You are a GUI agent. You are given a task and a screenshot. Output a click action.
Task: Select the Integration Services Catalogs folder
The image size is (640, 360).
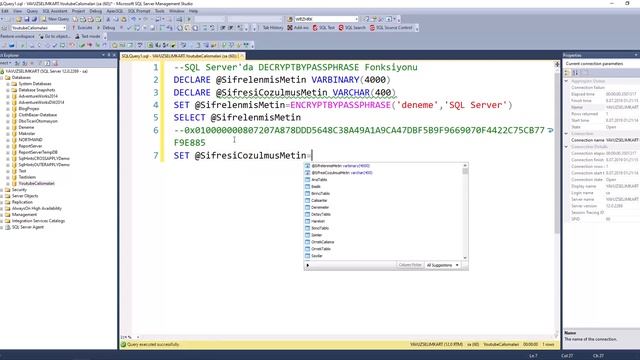coord(38,221)
